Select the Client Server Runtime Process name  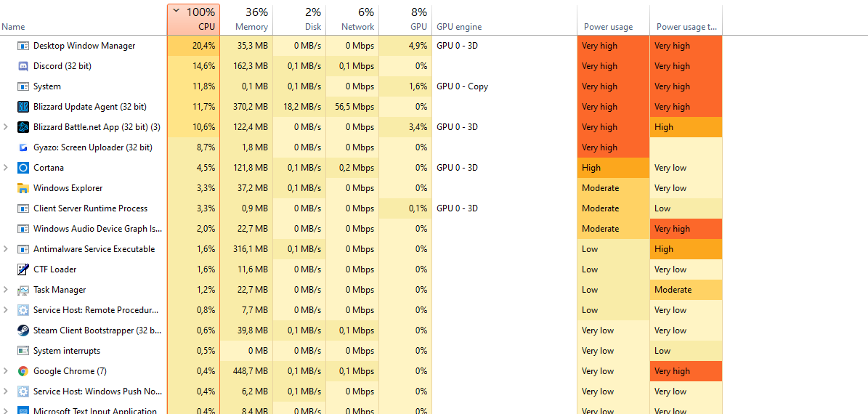point(90,208)
